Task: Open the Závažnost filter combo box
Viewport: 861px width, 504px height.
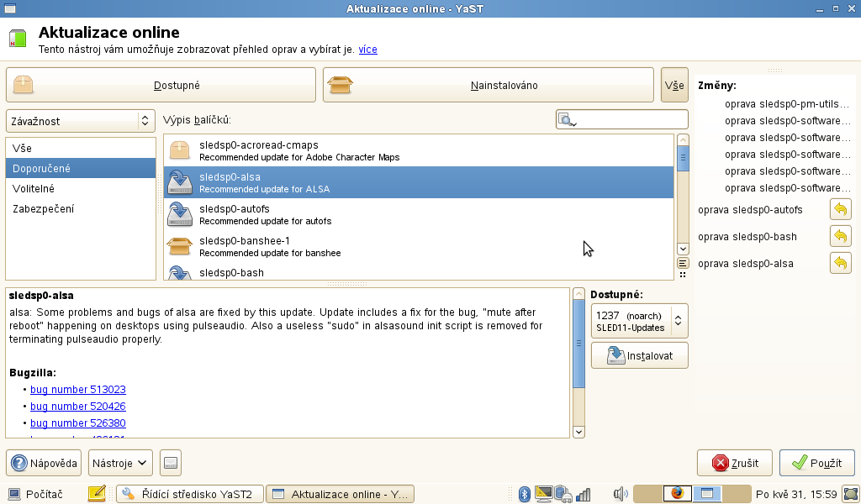Action: coord(81,121)
